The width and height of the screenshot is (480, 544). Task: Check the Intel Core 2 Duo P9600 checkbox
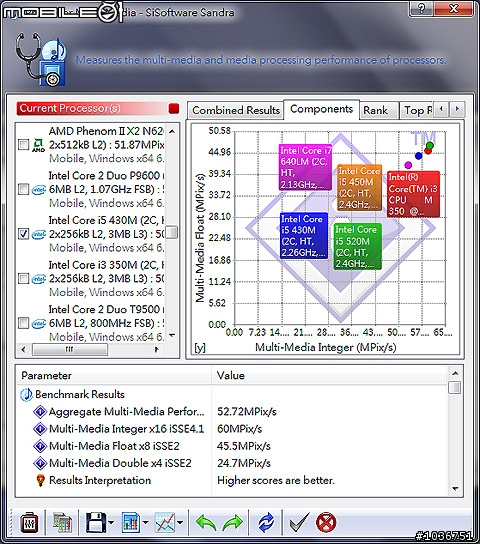click(23, 189)
